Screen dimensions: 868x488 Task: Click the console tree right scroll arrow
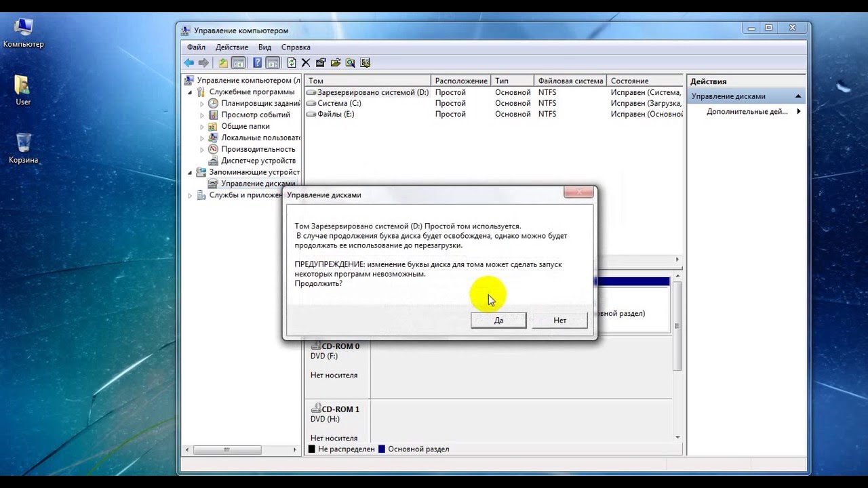[x=294, y=449]
